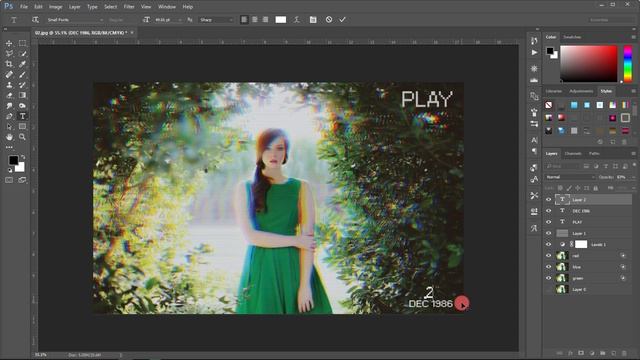Open the layer Opacity dropdown arrow

pyautogui.click(x=633, y=177)
